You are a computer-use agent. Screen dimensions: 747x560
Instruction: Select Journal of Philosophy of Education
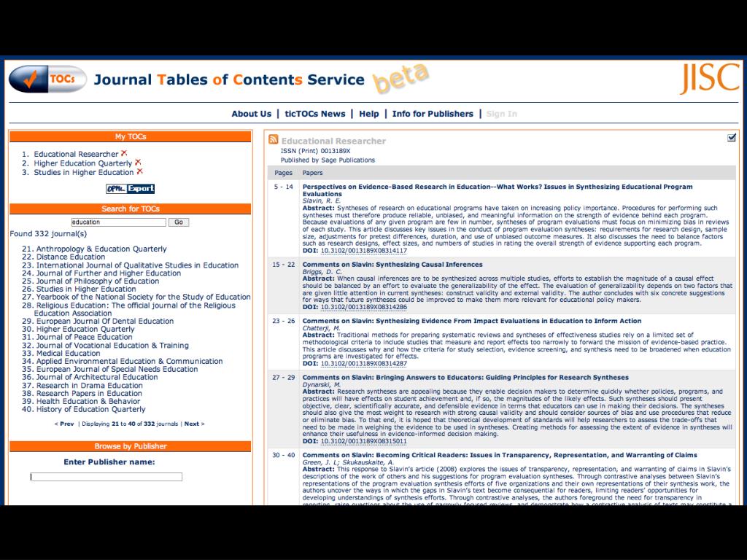(98, 281)
